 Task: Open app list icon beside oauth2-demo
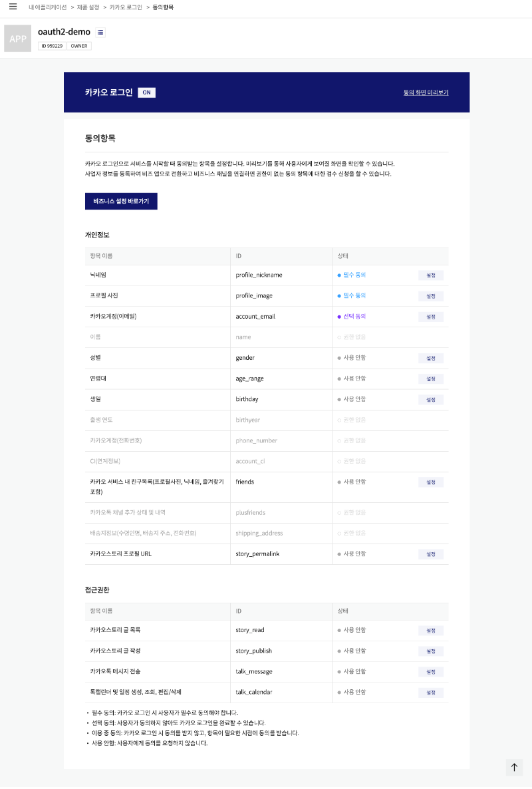point(100,32)
